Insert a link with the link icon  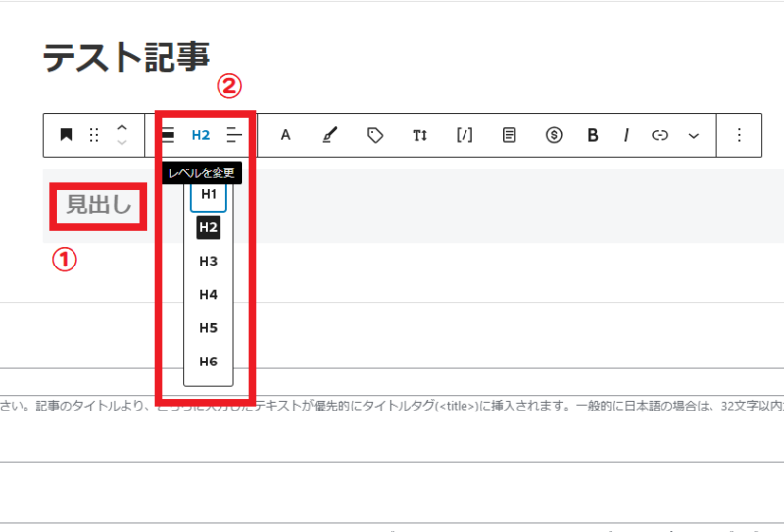(660, 135)
